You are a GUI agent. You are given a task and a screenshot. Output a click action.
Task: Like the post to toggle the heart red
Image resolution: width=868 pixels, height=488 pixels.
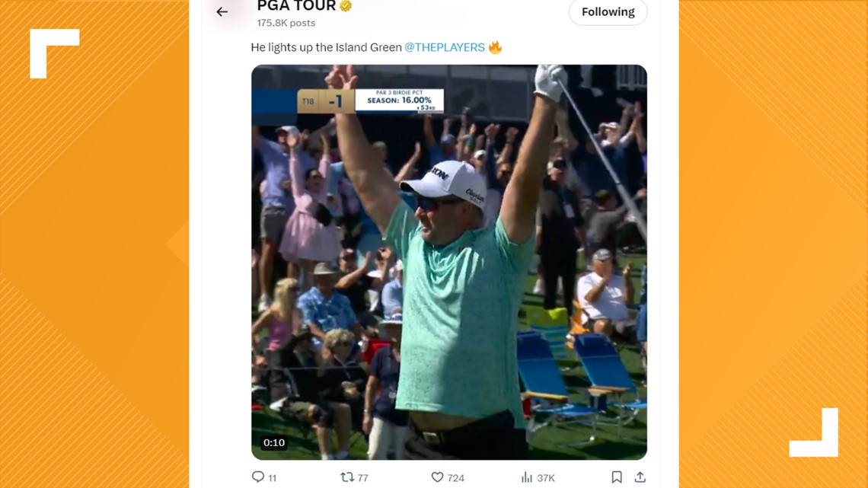(x=436, y=477)
